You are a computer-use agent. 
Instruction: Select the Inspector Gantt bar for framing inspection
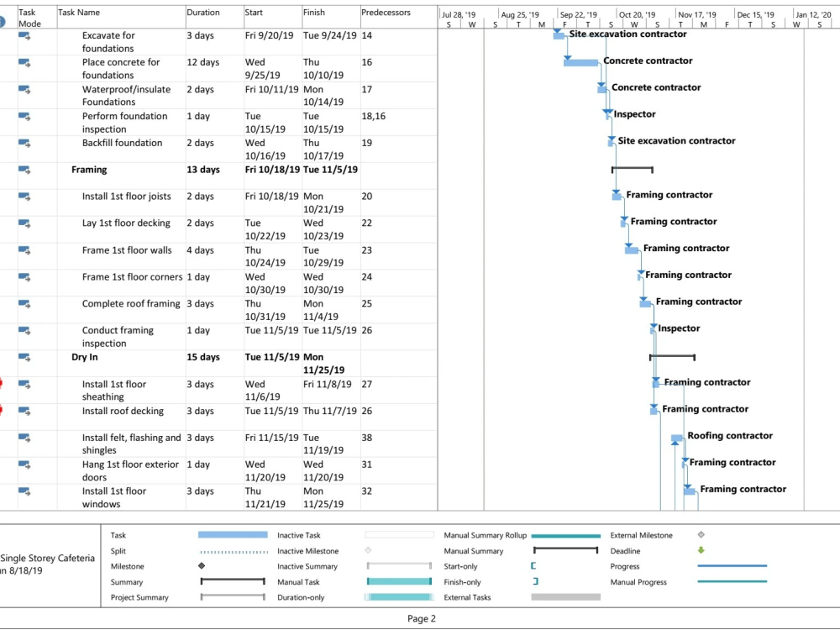[652, 328]
